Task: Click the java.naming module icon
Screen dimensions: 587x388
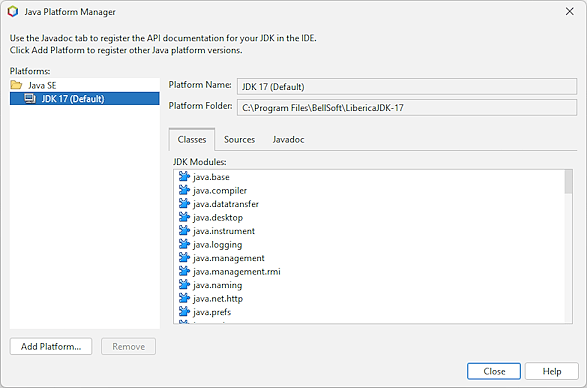Action: click(x=184, y=285)
